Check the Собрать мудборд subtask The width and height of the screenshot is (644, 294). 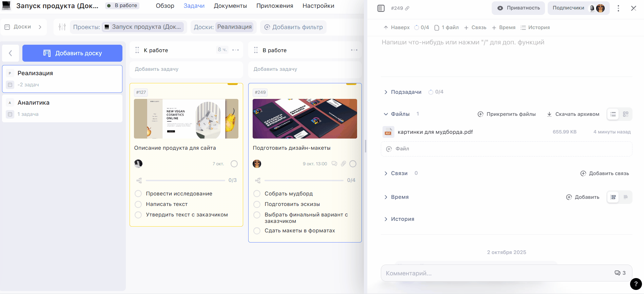point(257,194)
